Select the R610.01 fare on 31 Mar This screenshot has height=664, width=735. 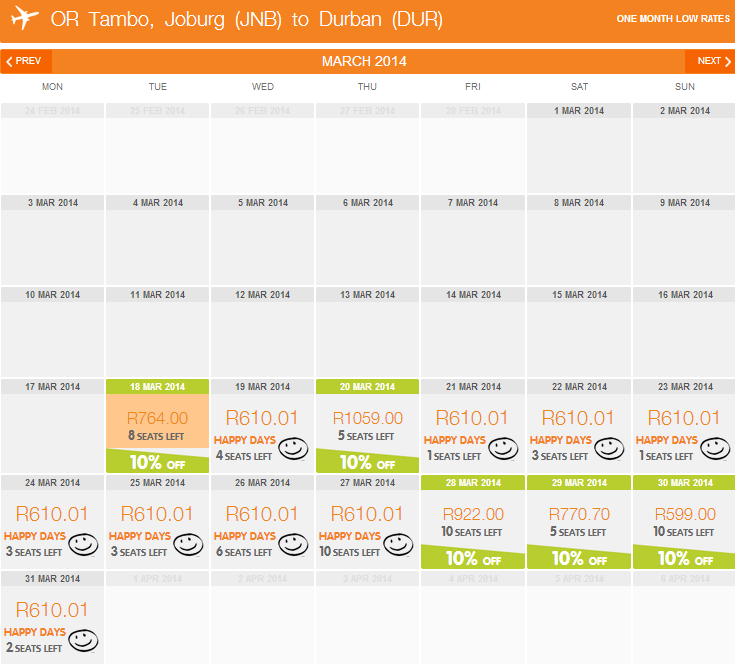coord(52,610)
